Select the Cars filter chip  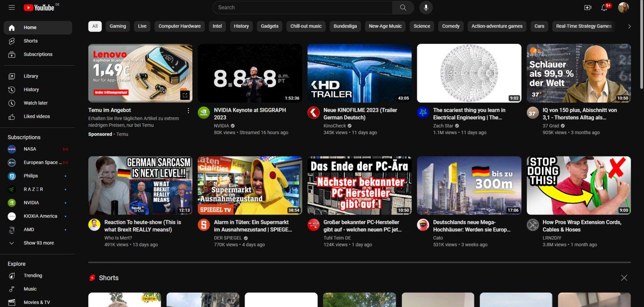pos(539,26)
